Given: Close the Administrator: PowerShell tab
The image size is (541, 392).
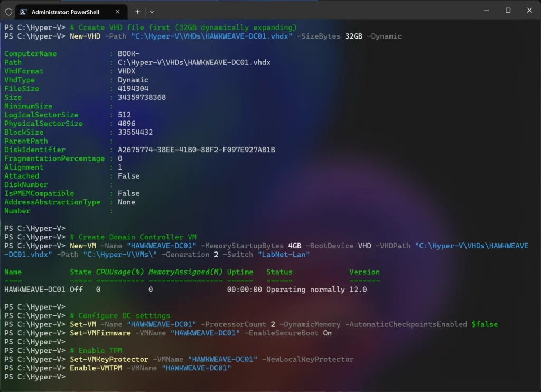Looking at the screenshot, I should [117, 11].
